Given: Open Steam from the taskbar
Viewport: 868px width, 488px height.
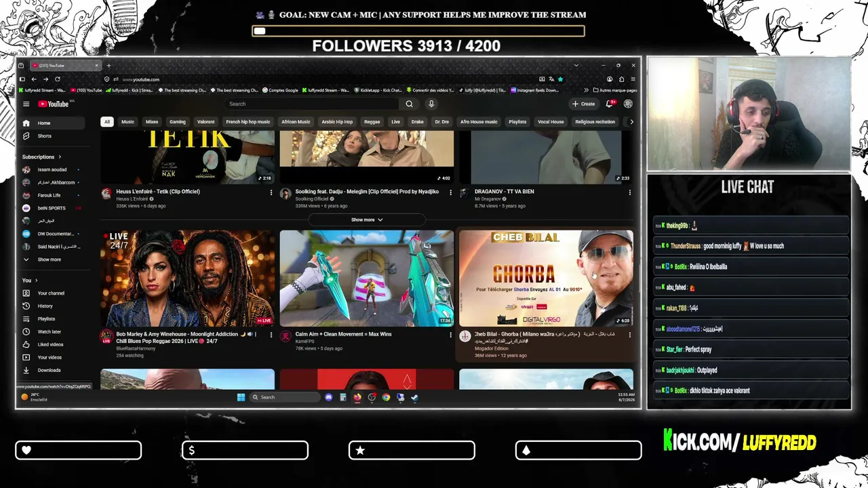Looking at the screenshot, I should click(x=414, y=397).
